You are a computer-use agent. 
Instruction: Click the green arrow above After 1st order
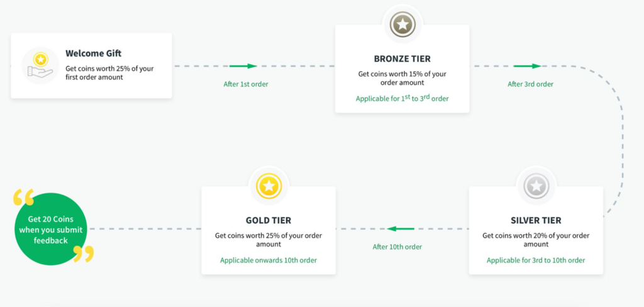(x=243, y=66)
